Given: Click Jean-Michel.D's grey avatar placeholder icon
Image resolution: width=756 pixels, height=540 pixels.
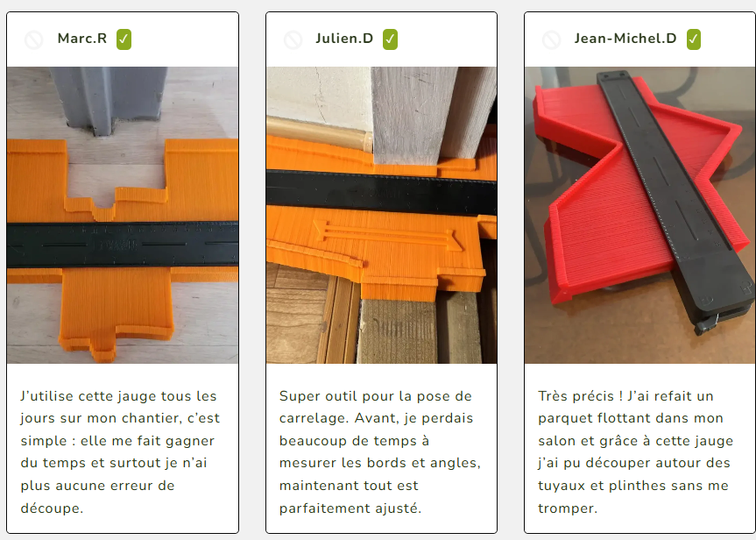Looking at the screenshot, I should click(552, 39).
